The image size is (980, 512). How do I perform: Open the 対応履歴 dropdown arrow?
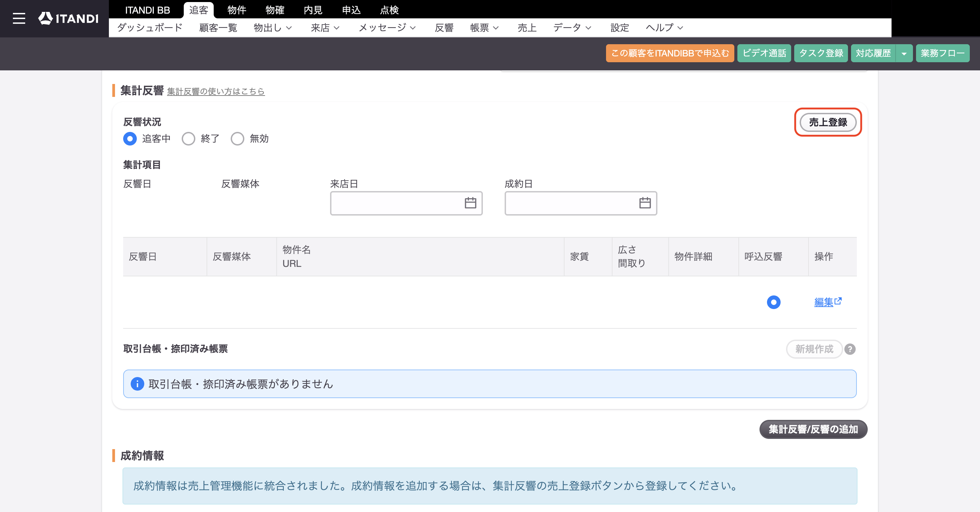[x=904, y=53]
